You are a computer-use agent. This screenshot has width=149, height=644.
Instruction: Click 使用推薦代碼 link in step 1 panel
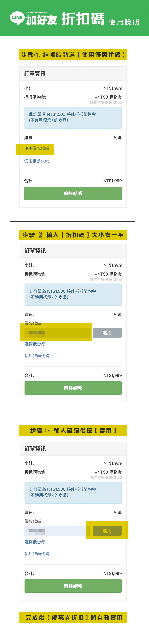point(37,161)
